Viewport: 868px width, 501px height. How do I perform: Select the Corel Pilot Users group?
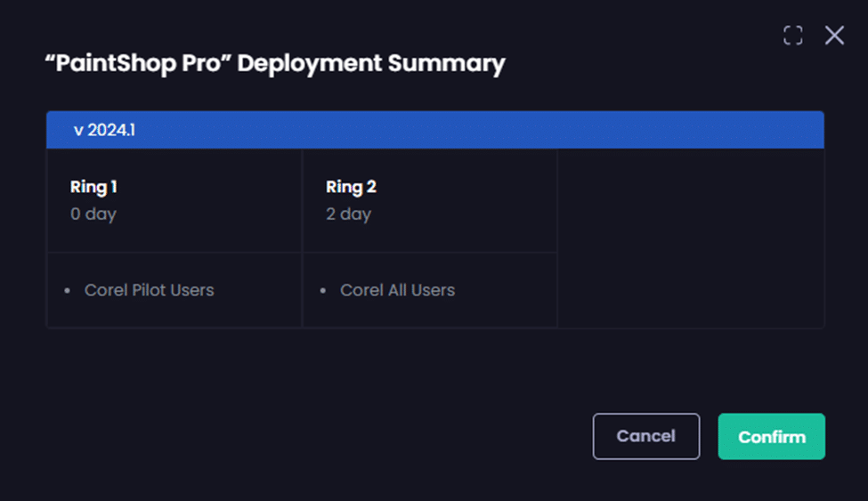149,290
